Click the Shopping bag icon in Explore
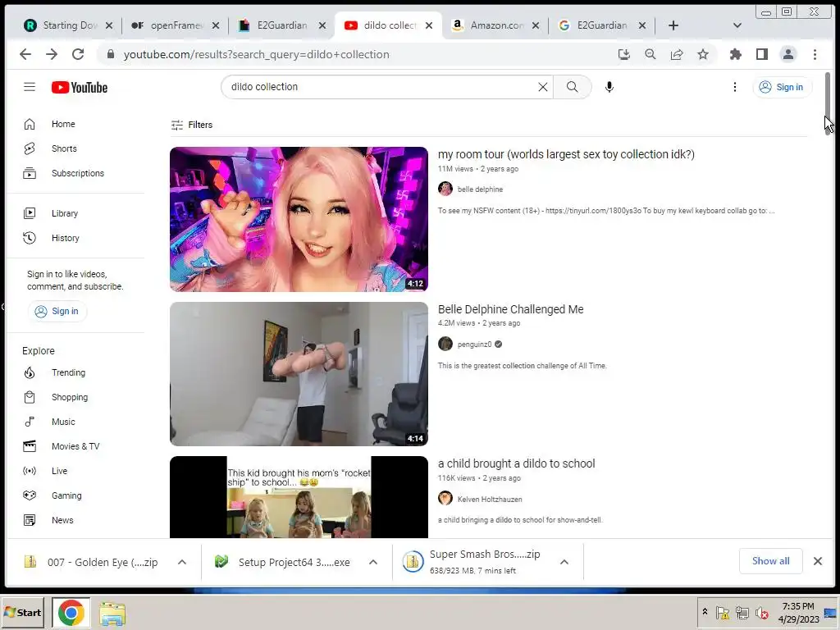The height and width of the screenshot is (630, 840). [30, 397]
